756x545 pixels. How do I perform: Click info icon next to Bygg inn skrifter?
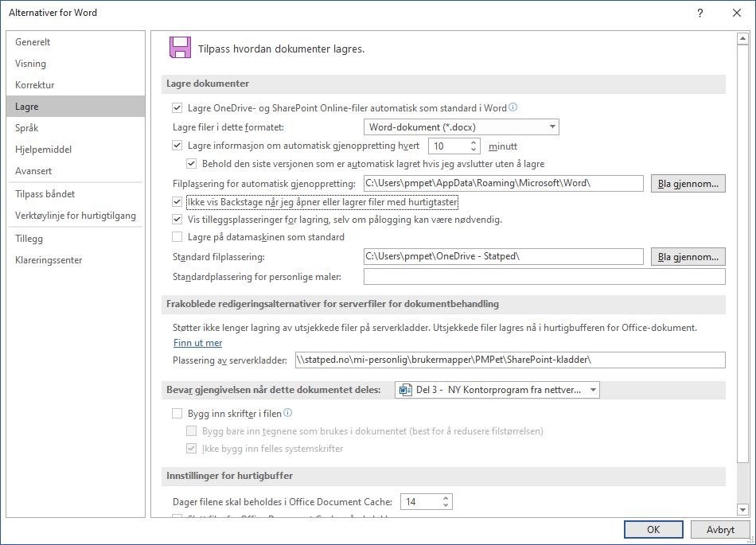click(x=288, y=413)
